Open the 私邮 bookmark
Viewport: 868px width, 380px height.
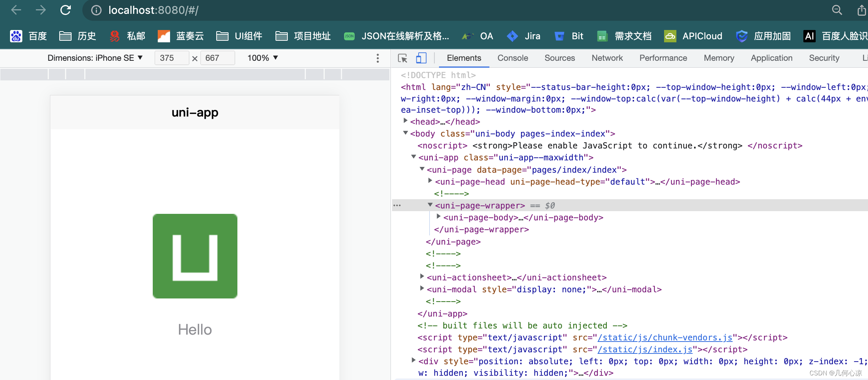pyautogui.click(x=127, y=36)
